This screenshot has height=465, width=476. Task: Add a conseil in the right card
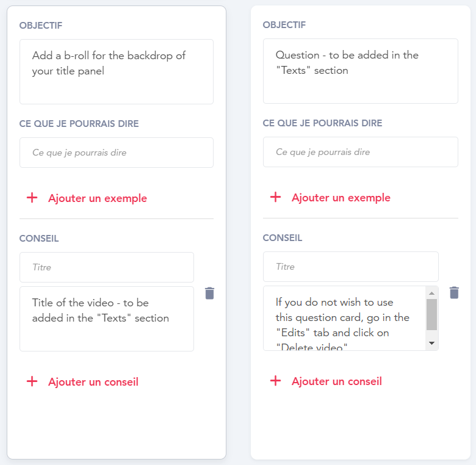[337, 381]
